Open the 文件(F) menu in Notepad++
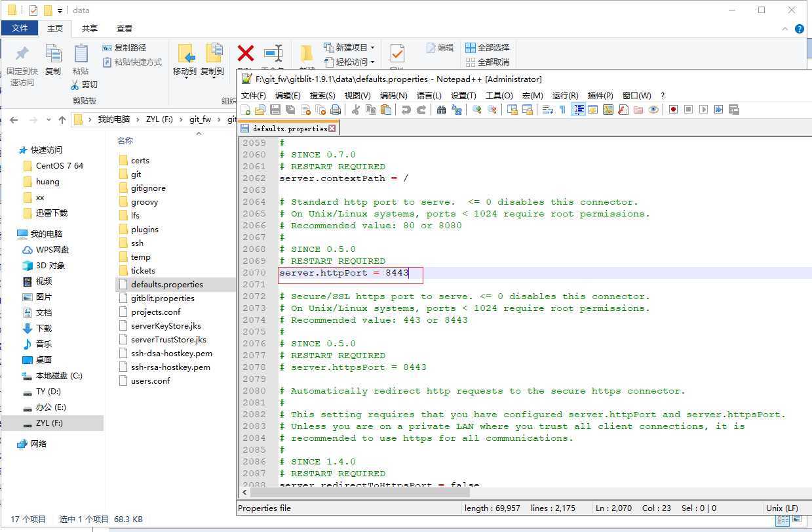The height and width of the screenshot is (532, 812). click(x=254, y=95)
